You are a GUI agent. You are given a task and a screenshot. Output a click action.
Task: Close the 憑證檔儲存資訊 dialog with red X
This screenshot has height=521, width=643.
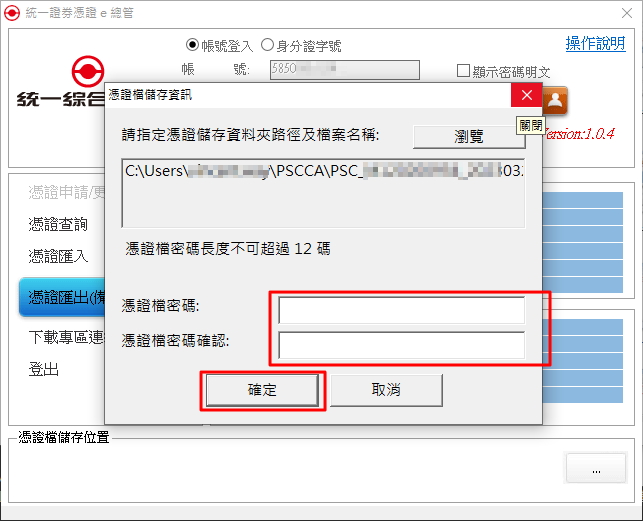tap(527, 95)
